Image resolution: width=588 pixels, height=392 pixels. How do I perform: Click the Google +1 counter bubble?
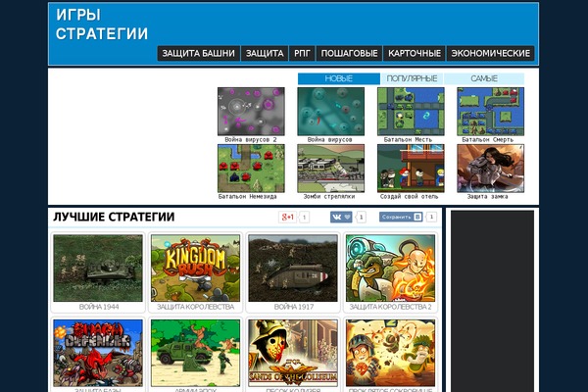[x=305, y=217]
